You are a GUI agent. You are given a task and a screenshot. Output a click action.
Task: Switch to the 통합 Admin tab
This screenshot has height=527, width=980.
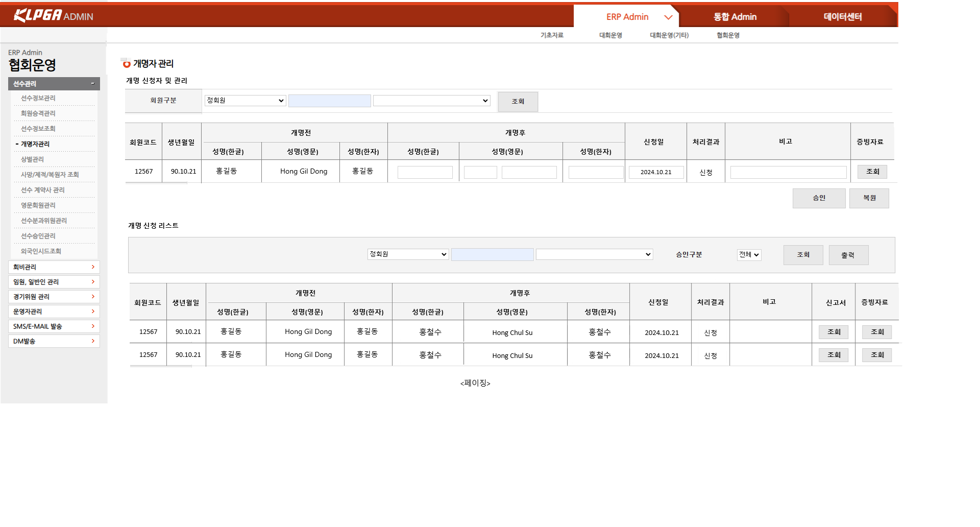pyautogui.click(x=734, y=17)
